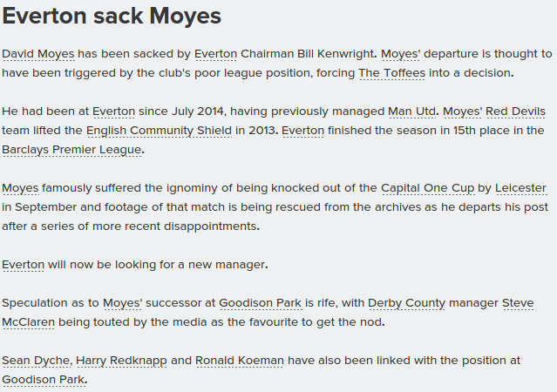Click the Harry Redknapp link

[x=121, y=361]
